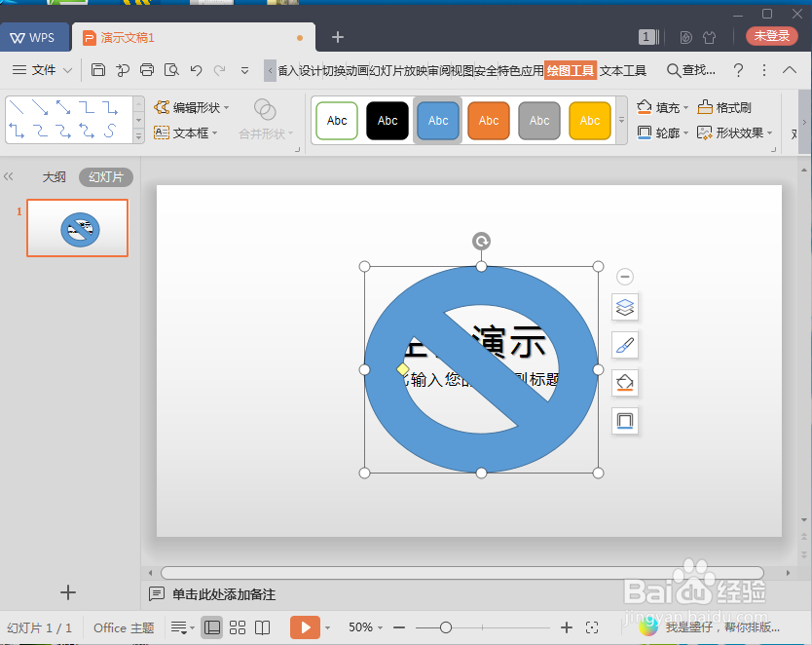Open the Help question mark icon
This screenshot has height=645, width=812.
[x=738, y=70]
